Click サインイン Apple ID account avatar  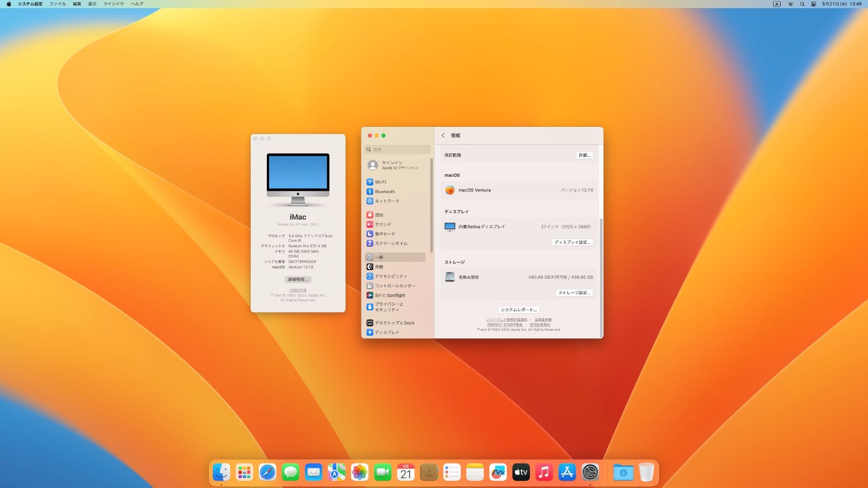(x=373, y=165)
